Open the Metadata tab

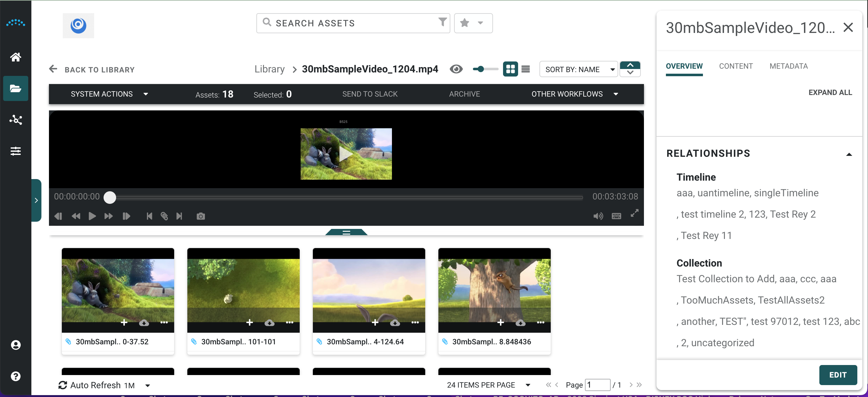(x=788, y=66)
